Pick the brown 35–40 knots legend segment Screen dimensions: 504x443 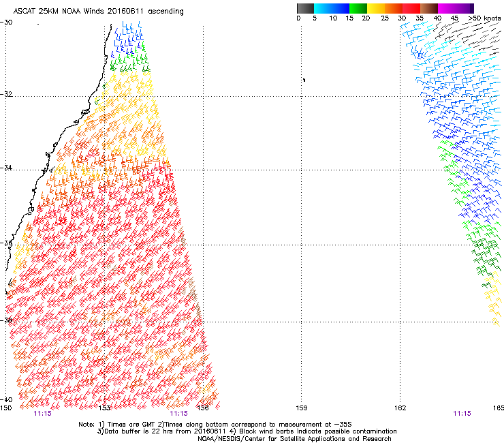429,8
